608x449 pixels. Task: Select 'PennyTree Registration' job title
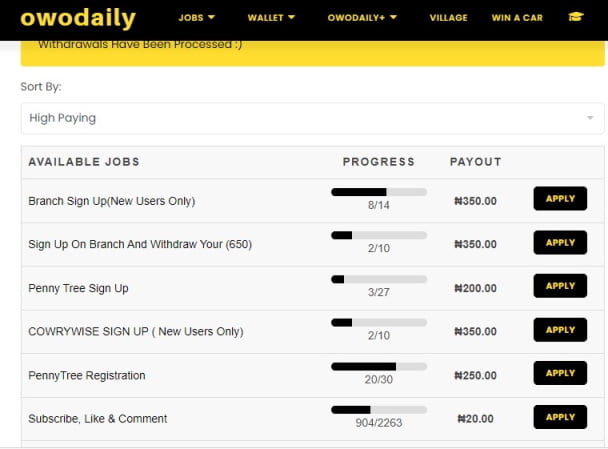[x=87, y=375]
